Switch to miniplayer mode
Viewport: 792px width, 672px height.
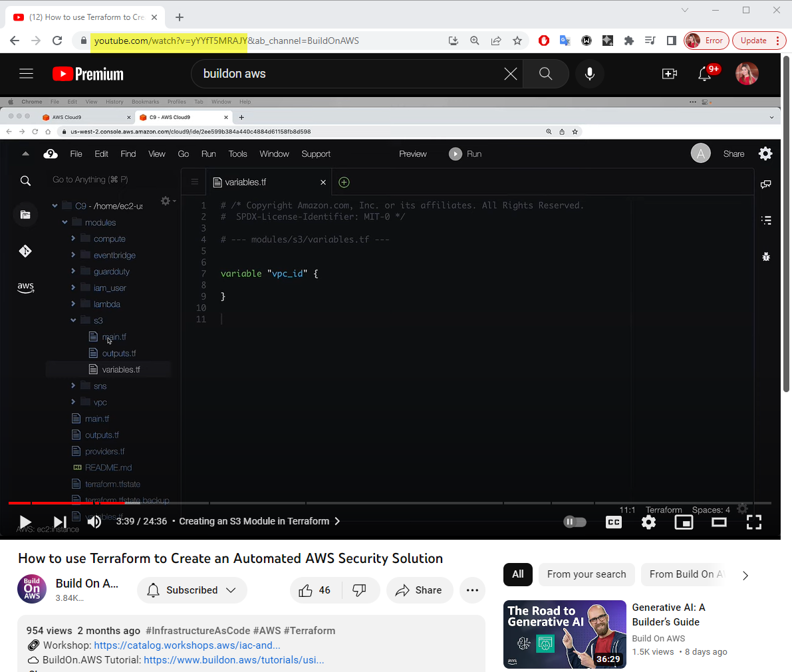coord(684,522)
